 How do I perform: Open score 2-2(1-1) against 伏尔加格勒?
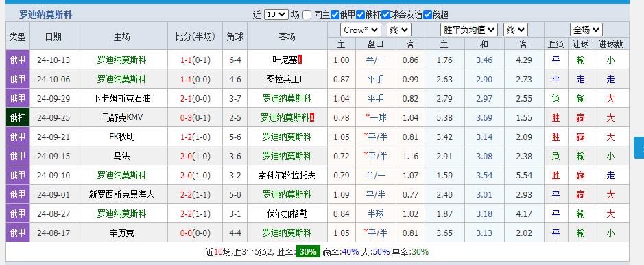pyautogui.click(x=195, y=214)
